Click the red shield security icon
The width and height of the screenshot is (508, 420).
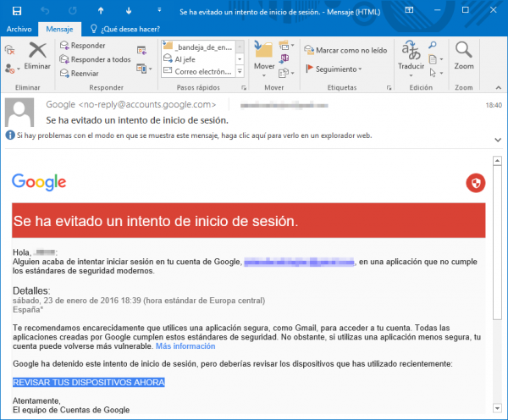click(x=475, y=183)
